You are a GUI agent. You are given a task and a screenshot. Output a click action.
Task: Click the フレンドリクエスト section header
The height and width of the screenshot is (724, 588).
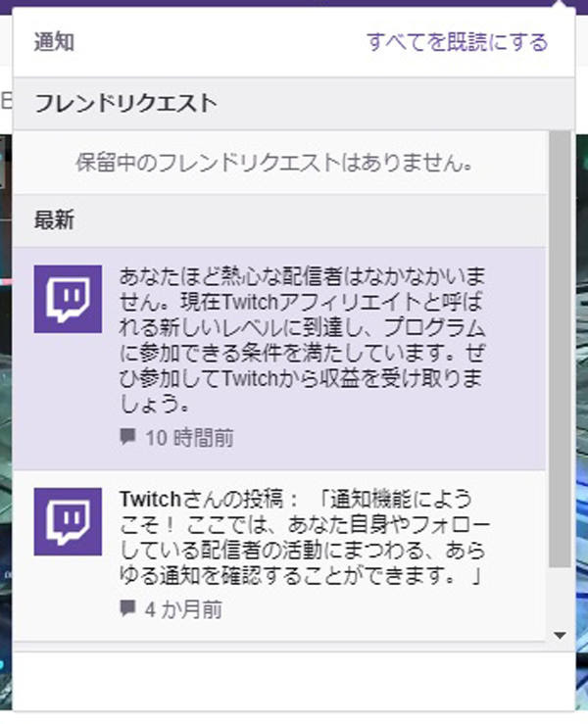point(294,104)
